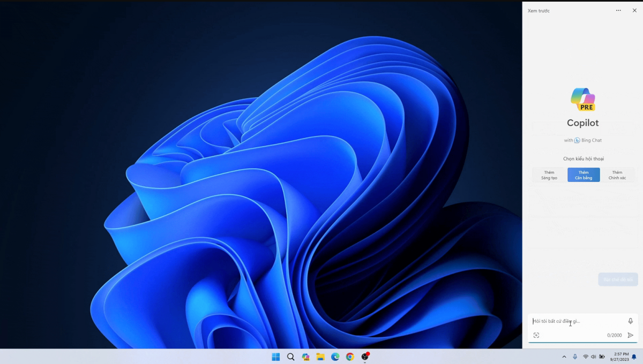Open Copilot from the taskbar
The width and height of the screenshot is (643, 364).
tap(305, 357)
